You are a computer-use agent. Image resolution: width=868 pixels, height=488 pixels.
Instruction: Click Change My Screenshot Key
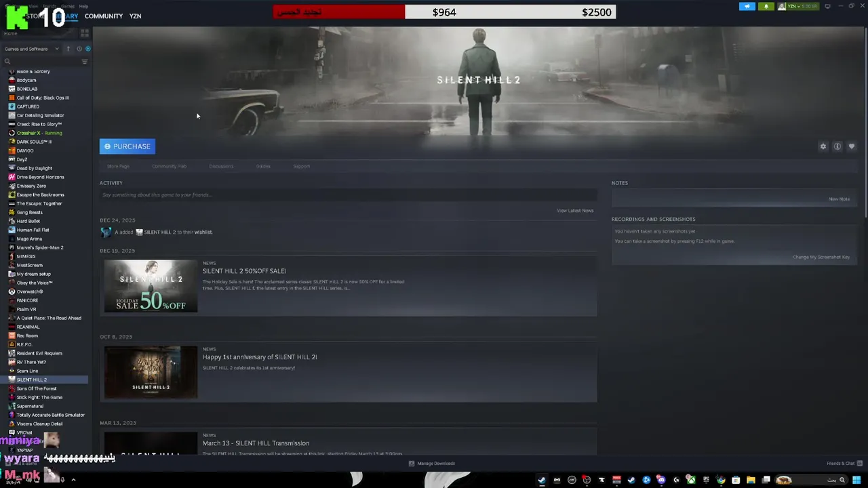(x=821, y=258)
